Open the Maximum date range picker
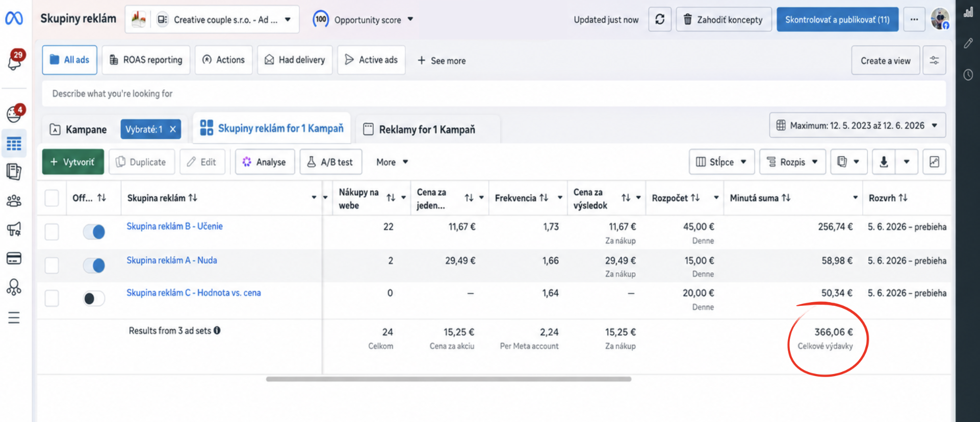 857,125
